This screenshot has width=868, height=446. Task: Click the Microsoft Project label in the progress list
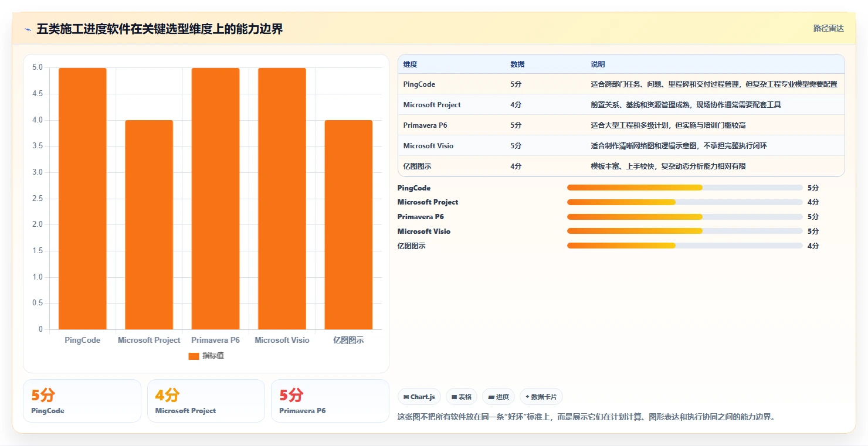point(428,202)
